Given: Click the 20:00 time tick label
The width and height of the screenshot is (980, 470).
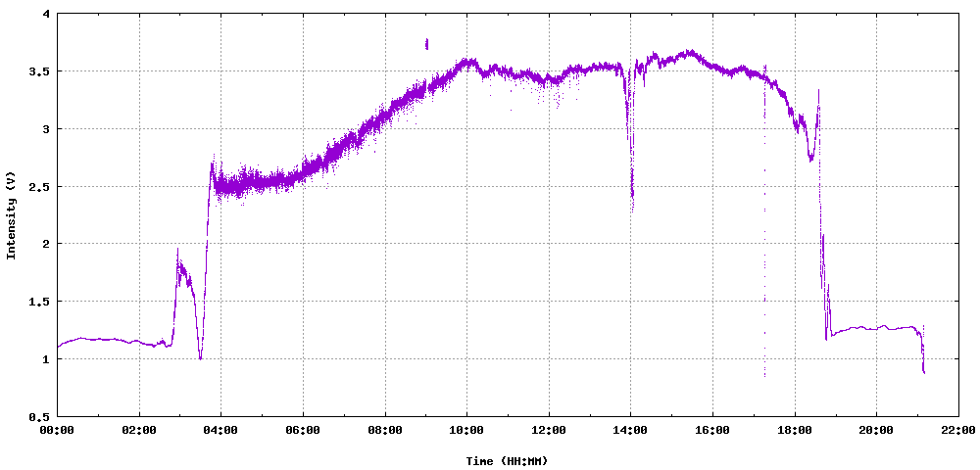Looking at the screenshot, I should tap(876, 430).
